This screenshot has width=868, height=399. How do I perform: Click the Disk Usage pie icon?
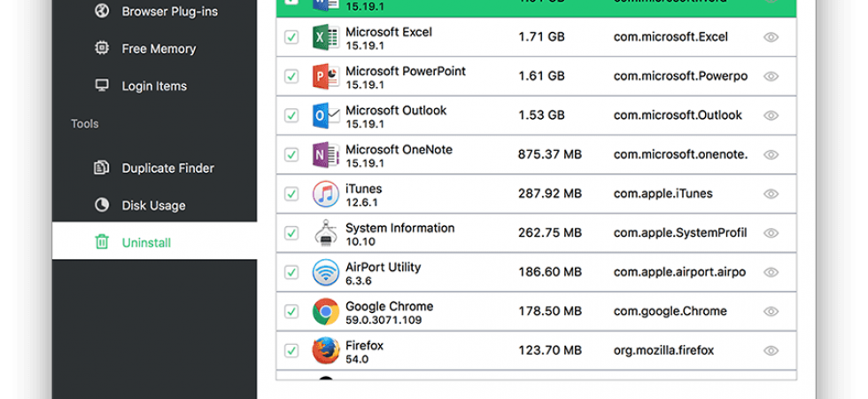click(102, 206)
